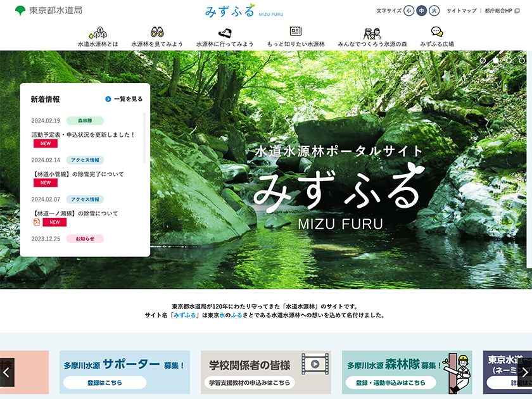
Task: Open the 水源林に行ってみよう menu
Action: (x=225, y=44)
